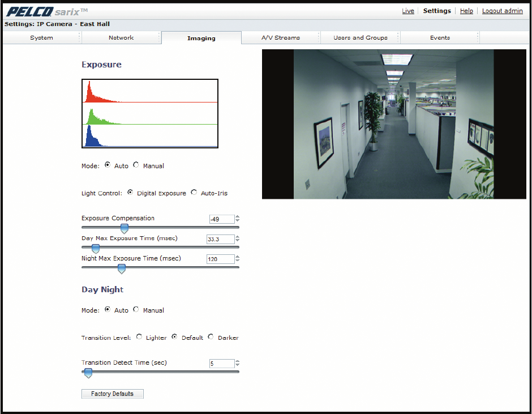The height and width of the screenshot is (414, 532).
Task: Click the Night Max Exposure Time input field
Action: (x=220, y=259)
